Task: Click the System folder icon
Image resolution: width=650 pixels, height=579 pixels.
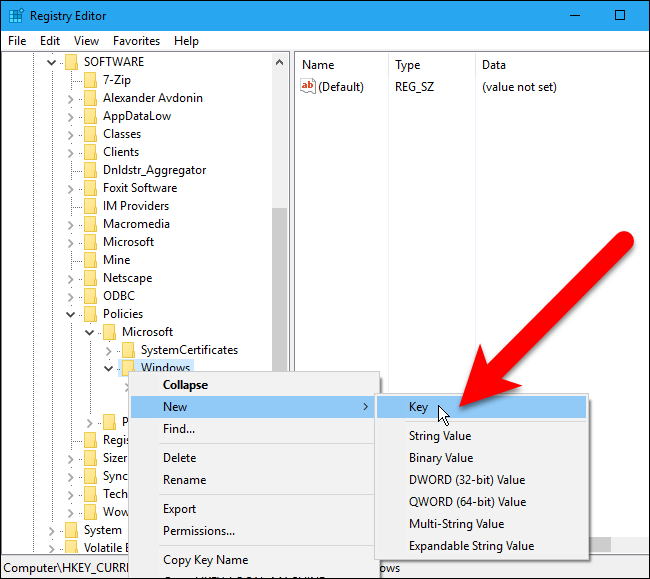Action: (x=71, y=530)
